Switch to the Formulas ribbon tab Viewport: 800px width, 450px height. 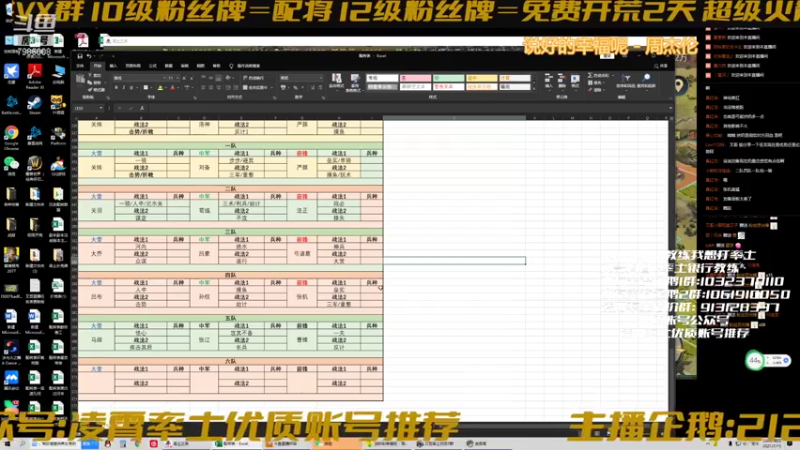coord(153,66)
